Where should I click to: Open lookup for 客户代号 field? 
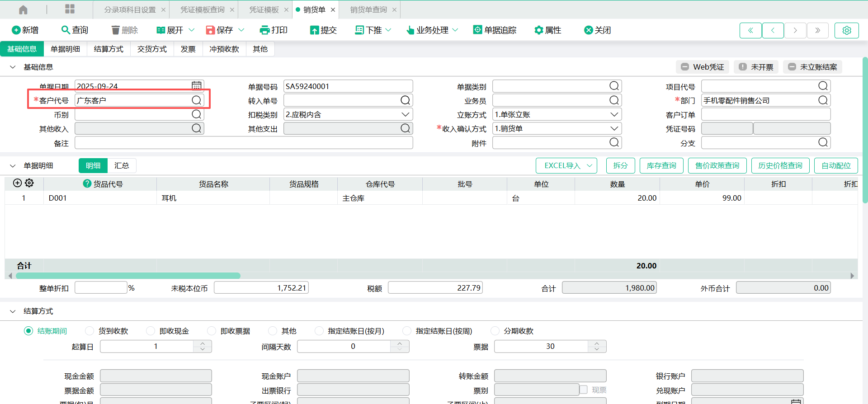(197, 100)
